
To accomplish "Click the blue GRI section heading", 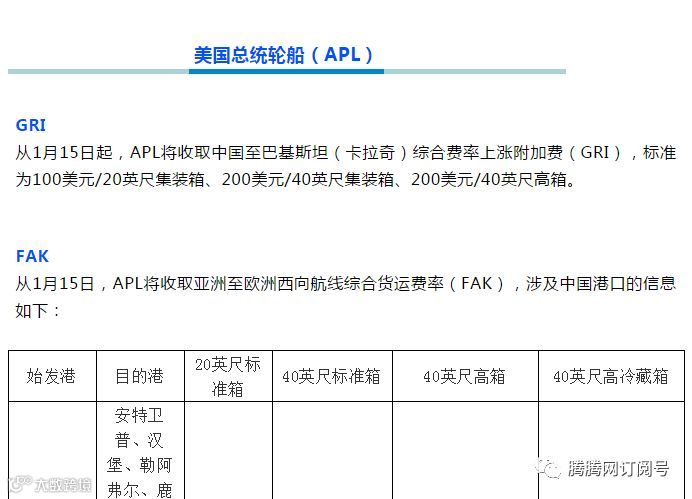I will pyautogui.click(x=31, y=125).
